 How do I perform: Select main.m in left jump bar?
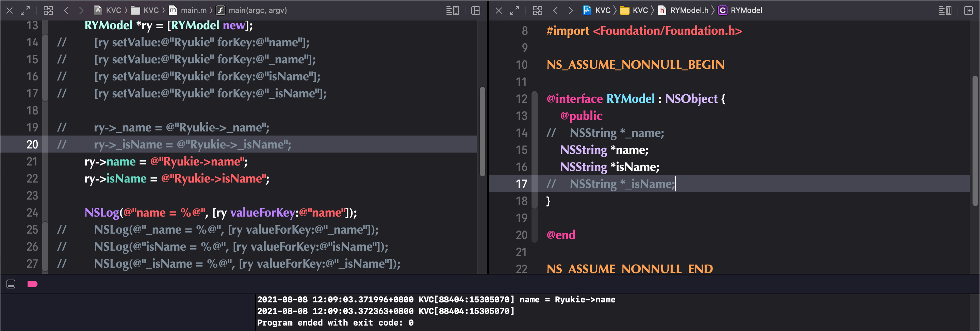pyautogui.click(x=188, y=10)
